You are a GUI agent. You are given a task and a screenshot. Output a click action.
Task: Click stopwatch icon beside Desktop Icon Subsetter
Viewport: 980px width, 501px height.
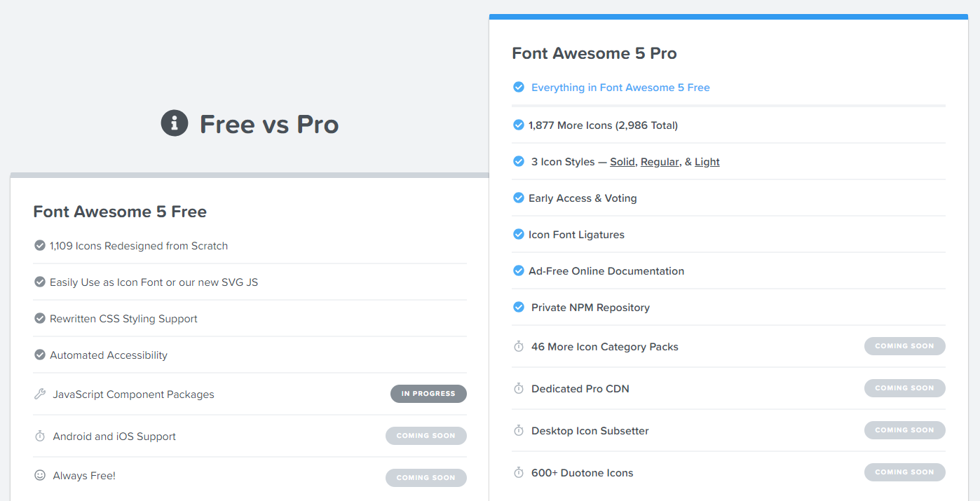(x=519, y=430)
